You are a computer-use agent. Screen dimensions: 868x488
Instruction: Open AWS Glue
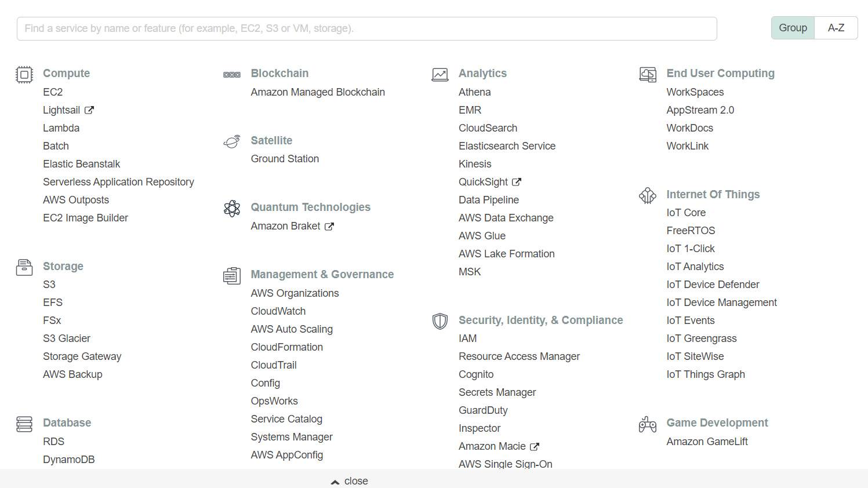coord(482,236)
